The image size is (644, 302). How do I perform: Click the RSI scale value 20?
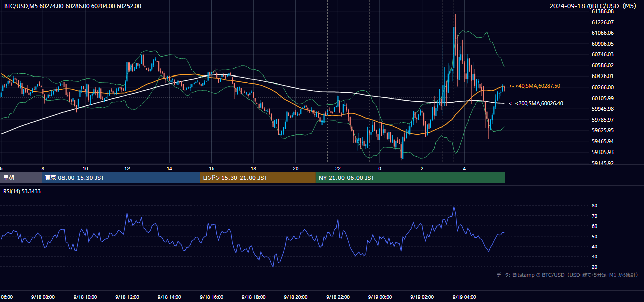click(x=594, y=267)
